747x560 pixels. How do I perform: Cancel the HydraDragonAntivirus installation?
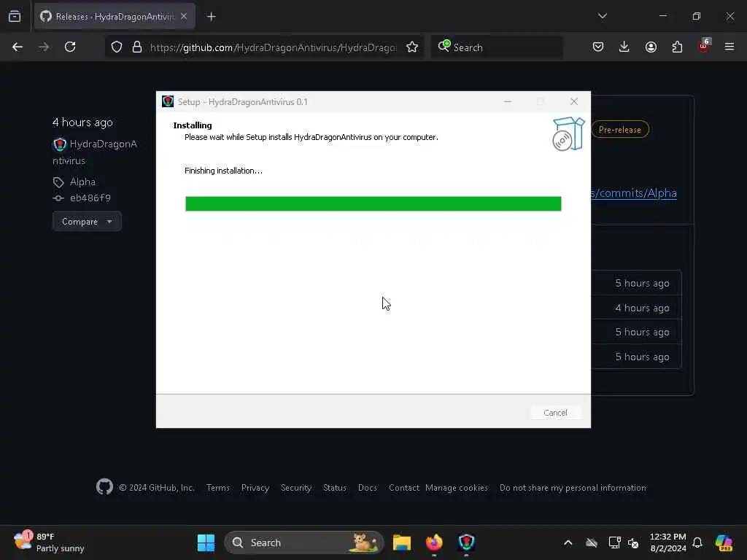[555, 413]
